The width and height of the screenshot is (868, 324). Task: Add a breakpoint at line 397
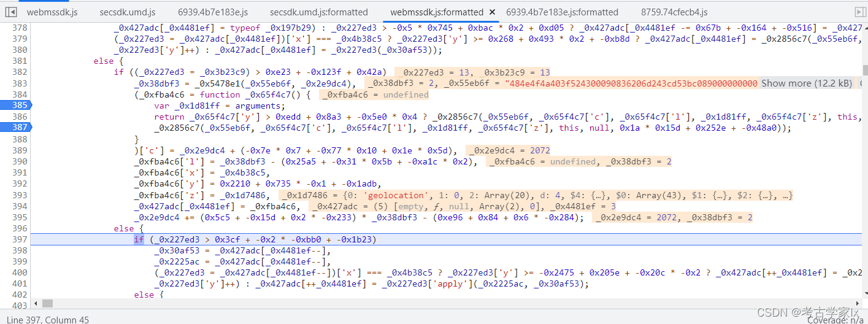[20, 239]
